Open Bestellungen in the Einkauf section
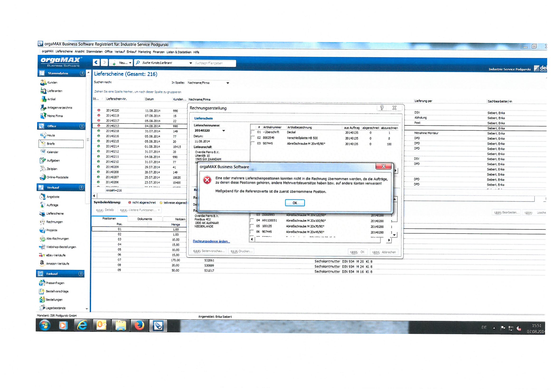The height and width of the screenshot is (392, 555). tap(51, 300)
